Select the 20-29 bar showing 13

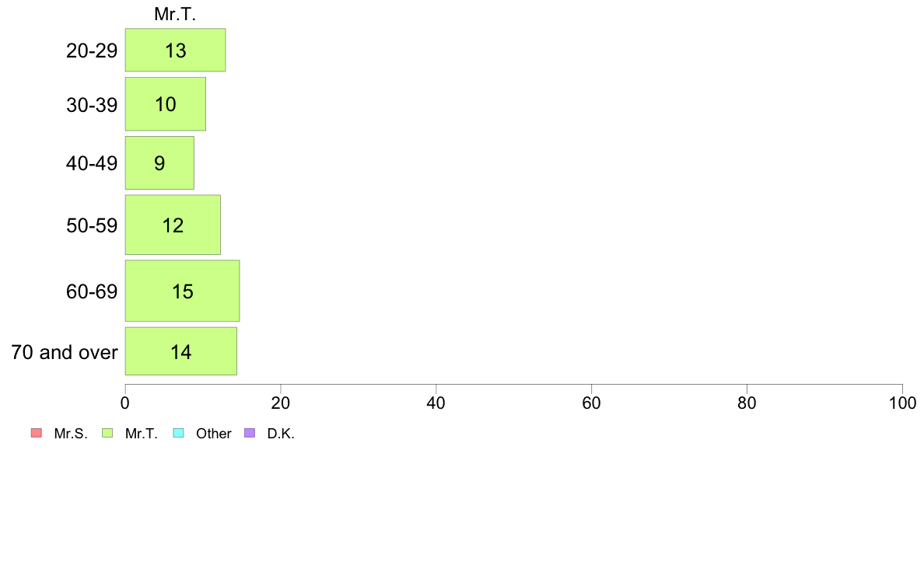tap(176, 50)
